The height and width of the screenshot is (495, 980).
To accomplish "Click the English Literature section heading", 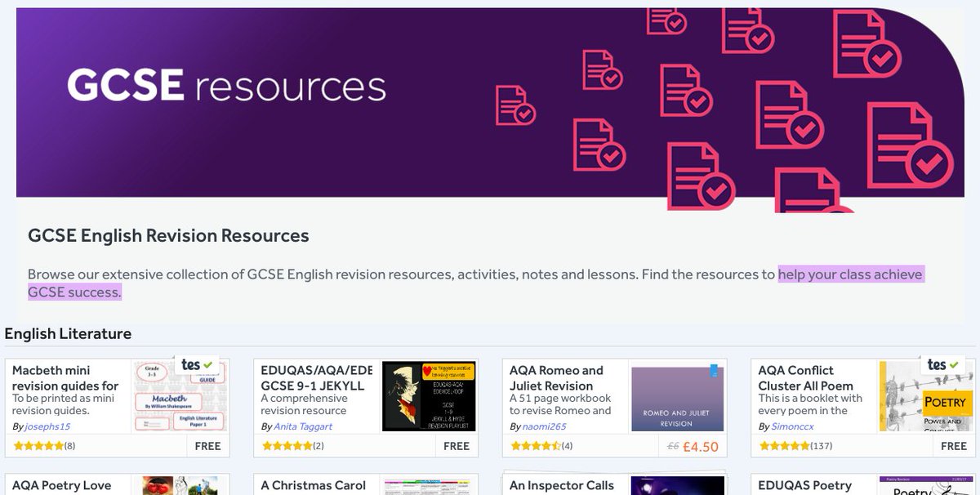I will [68, 333].
